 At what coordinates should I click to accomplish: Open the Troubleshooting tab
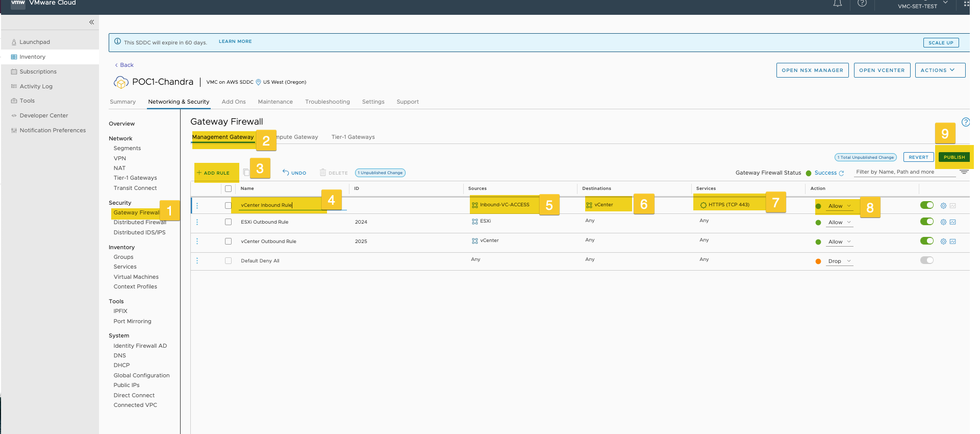[x=328, y=102]
